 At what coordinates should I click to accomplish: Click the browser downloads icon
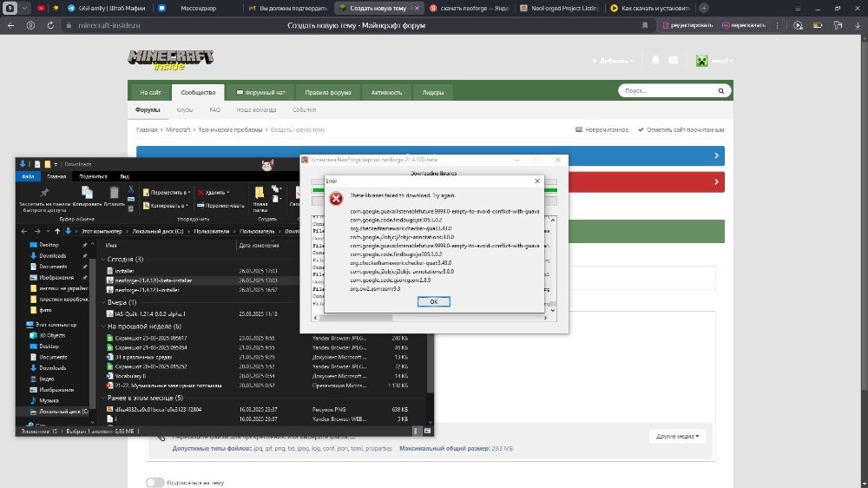pyautogui.click(x=858, y=25)
